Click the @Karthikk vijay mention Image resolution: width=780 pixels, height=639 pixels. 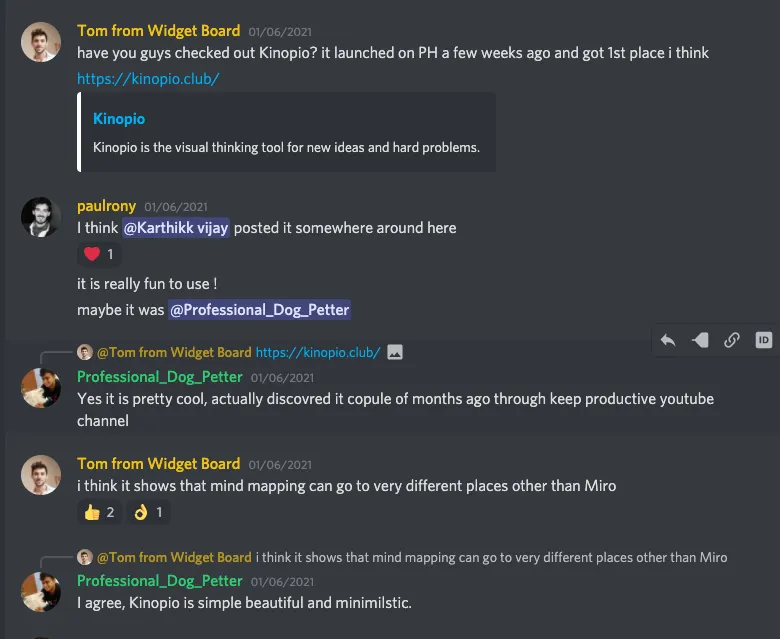coord(176,228)
